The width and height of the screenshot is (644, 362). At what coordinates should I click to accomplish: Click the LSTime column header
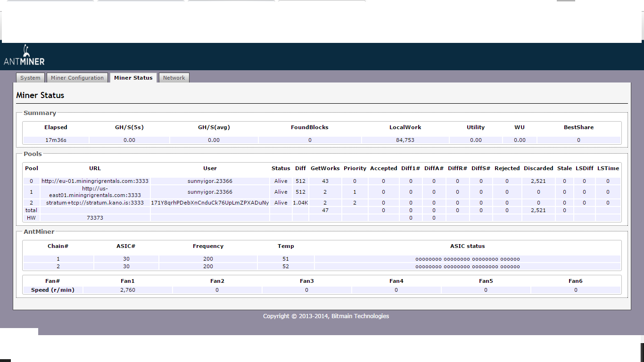(x=608, y=168)
